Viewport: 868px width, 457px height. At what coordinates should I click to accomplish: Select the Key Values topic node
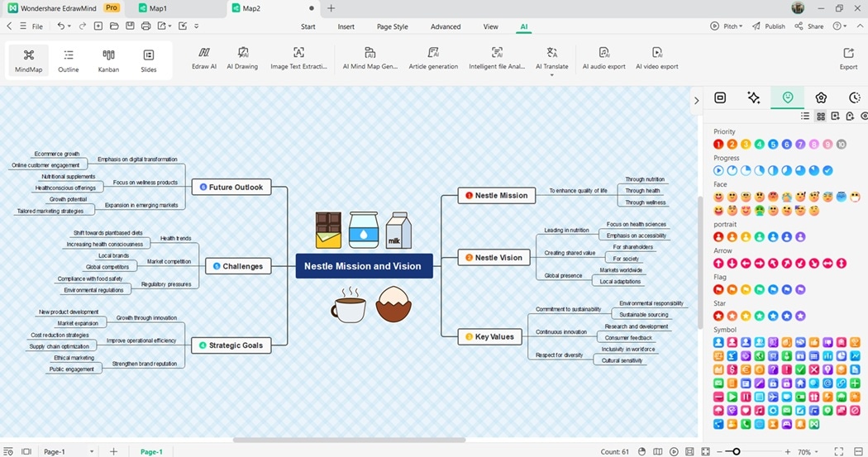pos(489,336)
